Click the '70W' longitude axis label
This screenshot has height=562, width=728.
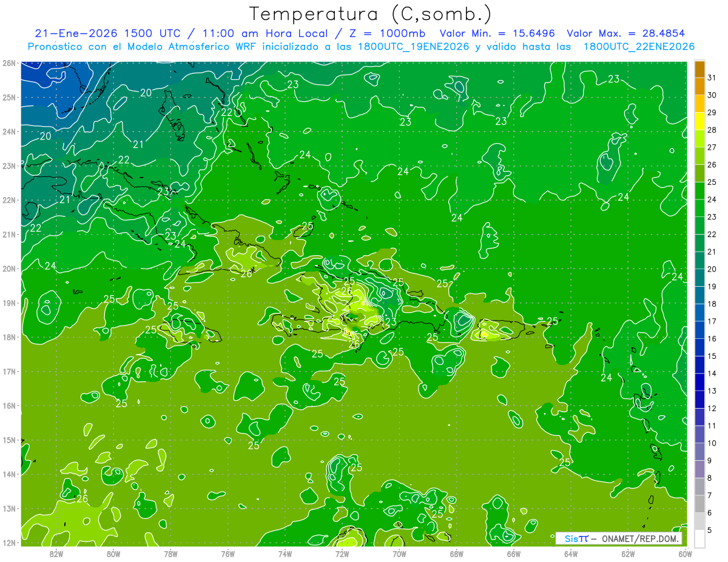click(399, 553)
